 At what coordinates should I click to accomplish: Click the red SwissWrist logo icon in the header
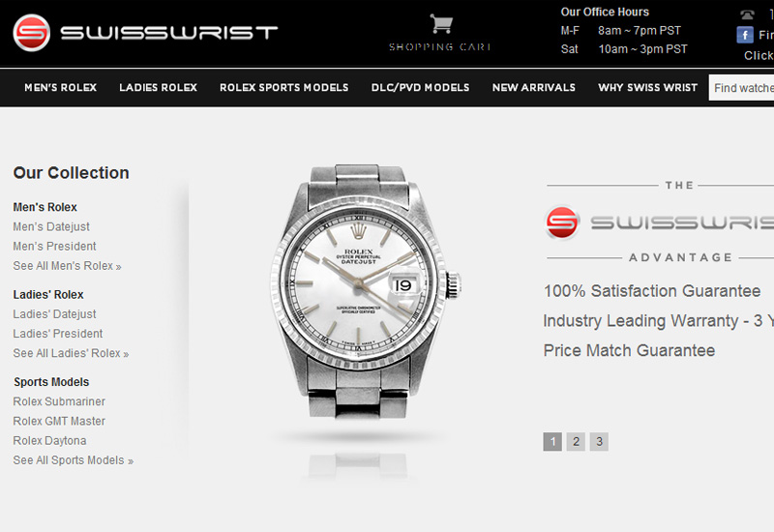(x=32, y=33)
